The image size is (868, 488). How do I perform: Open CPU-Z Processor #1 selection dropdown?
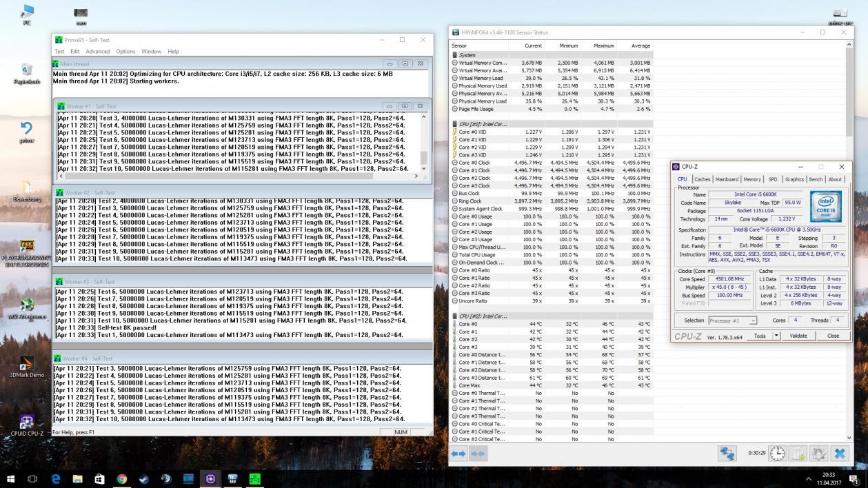[x=733, y=321]
